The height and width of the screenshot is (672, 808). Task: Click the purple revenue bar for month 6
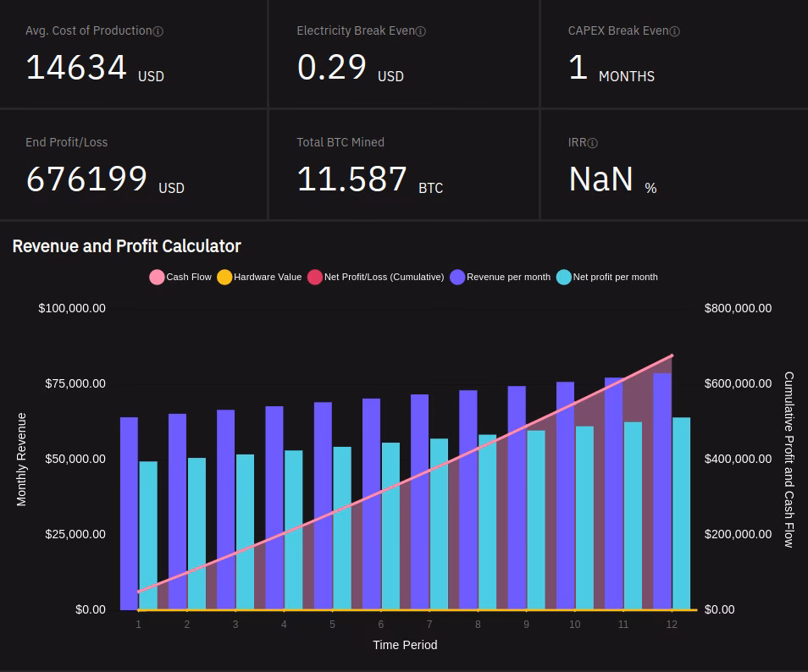(x=371, y=504)
